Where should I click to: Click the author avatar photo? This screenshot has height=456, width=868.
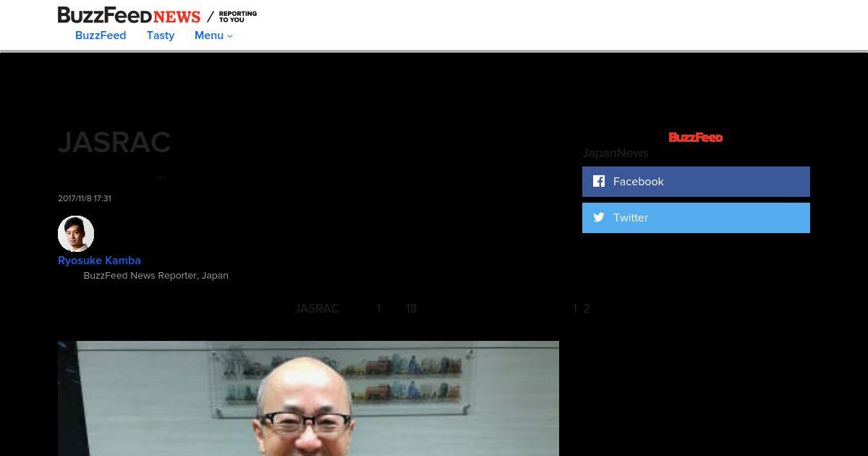76,234
